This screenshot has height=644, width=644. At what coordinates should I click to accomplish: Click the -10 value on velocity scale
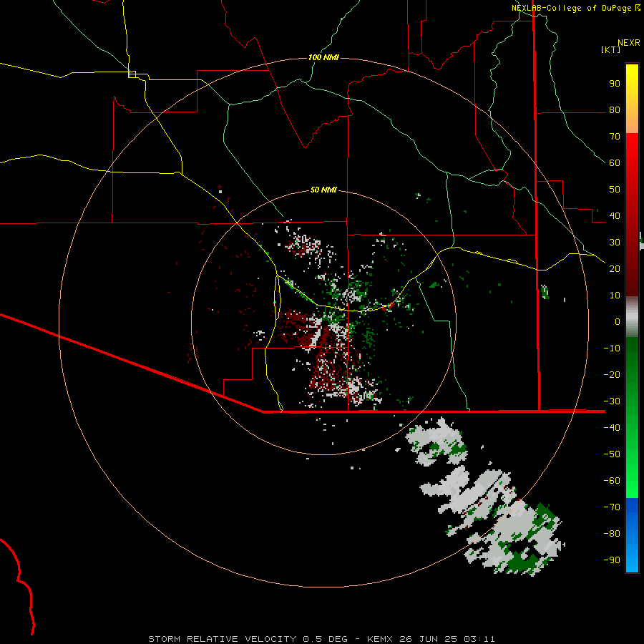click(612, 348)
